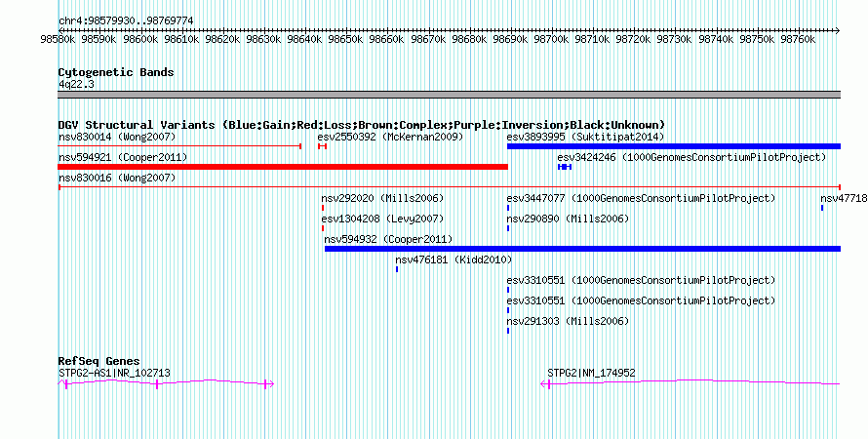Click the gray 4q22.3 cytogenetic band bar
Viewport: 868px width, 439px height.
click(450, 95)
